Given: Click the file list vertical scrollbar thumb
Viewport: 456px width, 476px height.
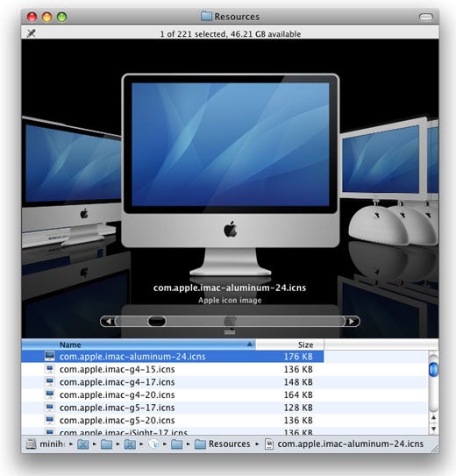Looking at the screenshot, I should [x=433, y=369].
